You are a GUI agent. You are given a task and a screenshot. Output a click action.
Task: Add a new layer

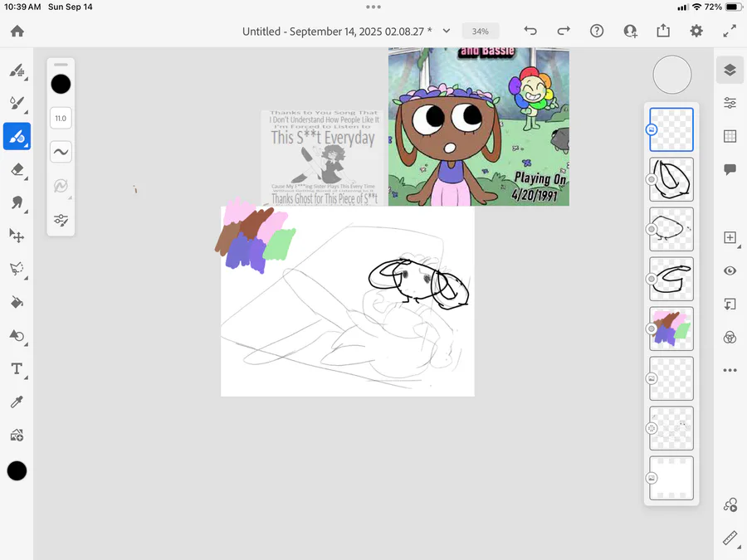coord(730,237)
